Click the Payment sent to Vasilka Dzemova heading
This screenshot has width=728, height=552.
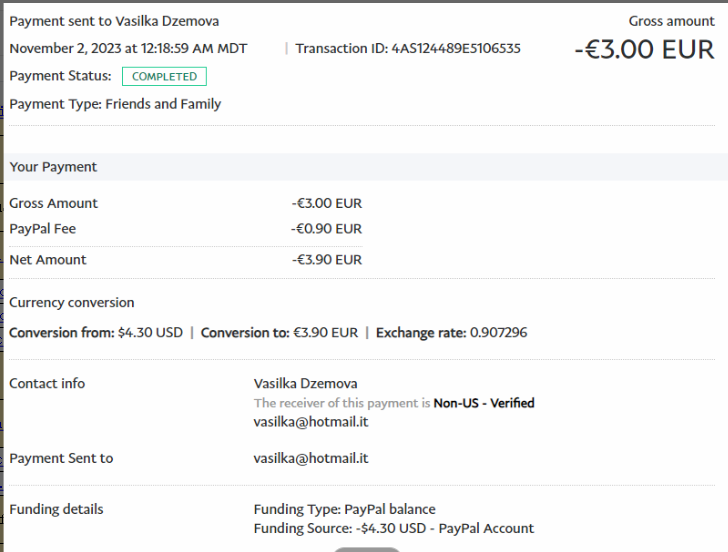(x=114, y=21)
